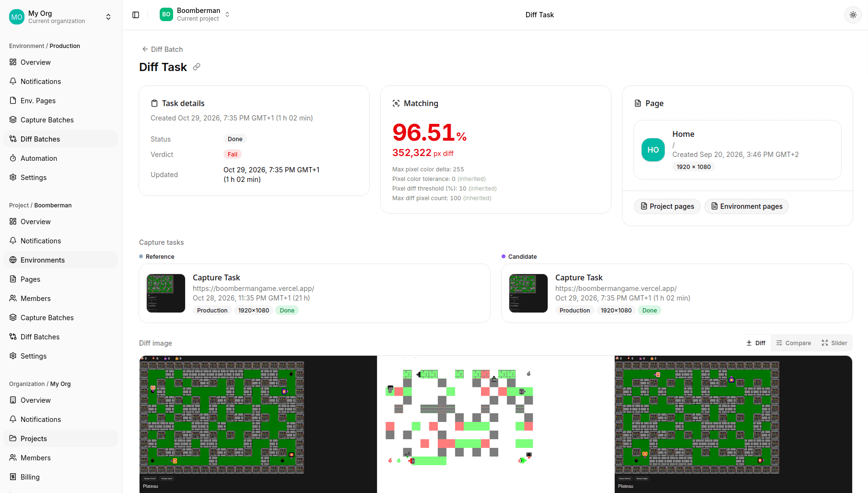Switch theme with the sun icon
Viewport: 868px width, 493px height.
pyautogui.click(x=853, y=15)
